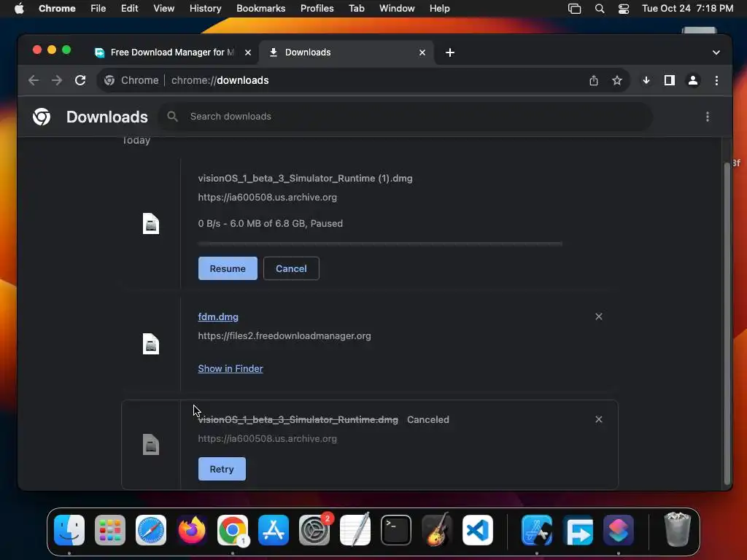Viewport: 747px width, 560px height.
Task: Open Finder from the Dock
Action: [69, 530]
